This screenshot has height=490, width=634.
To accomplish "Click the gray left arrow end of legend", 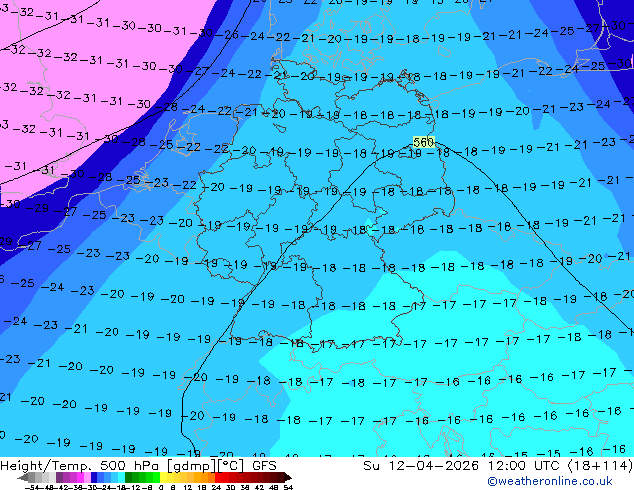I will point(23,477).
